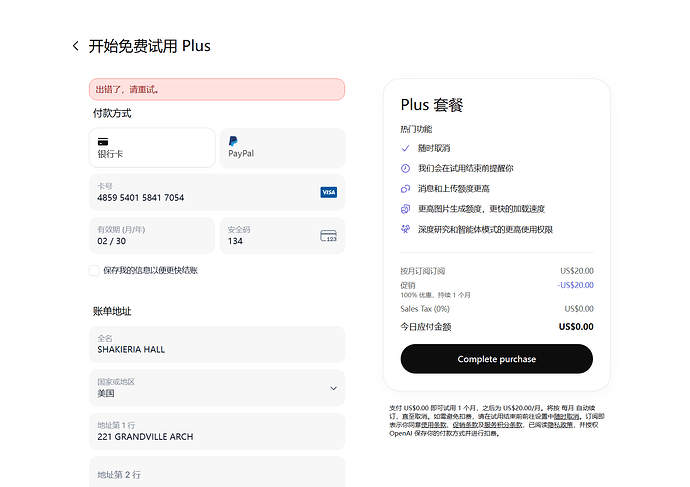Viewport: 690px width, 487px height.
Task: Click the PayPal logo icon
Action: coord(233,141)
